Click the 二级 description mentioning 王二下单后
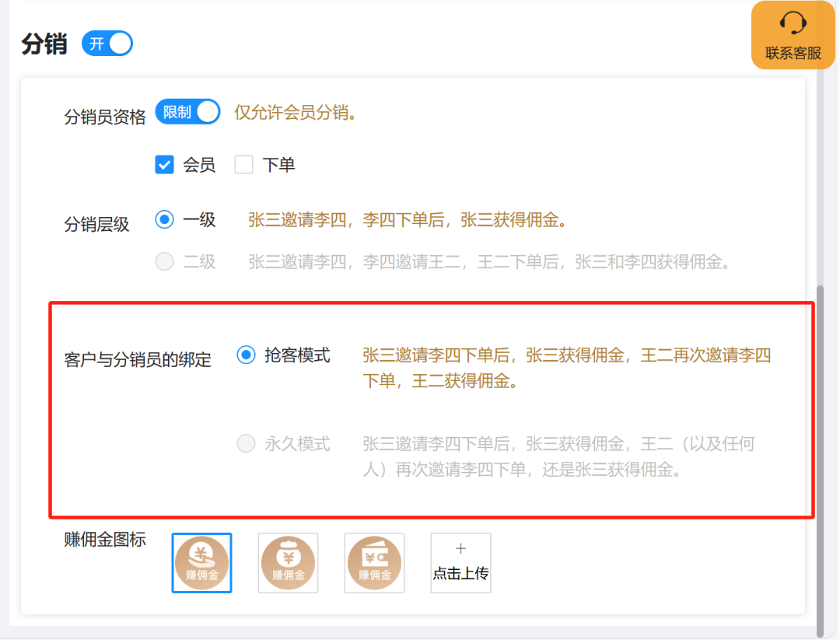Screen dimensions: 840x640 (489, 262)
